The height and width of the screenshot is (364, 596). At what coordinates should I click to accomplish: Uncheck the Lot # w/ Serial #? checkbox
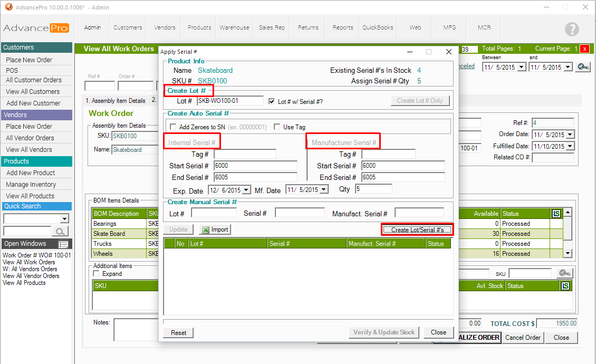click(x=272, y=101)
